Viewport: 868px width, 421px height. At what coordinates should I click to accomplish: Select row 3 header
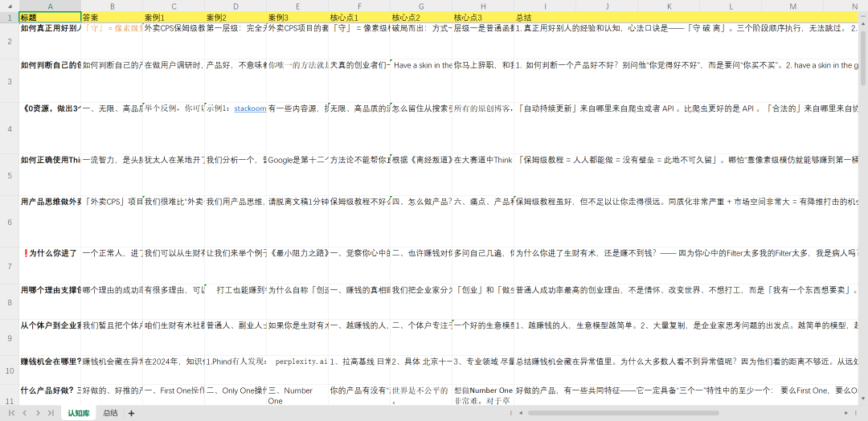[10, 81]
